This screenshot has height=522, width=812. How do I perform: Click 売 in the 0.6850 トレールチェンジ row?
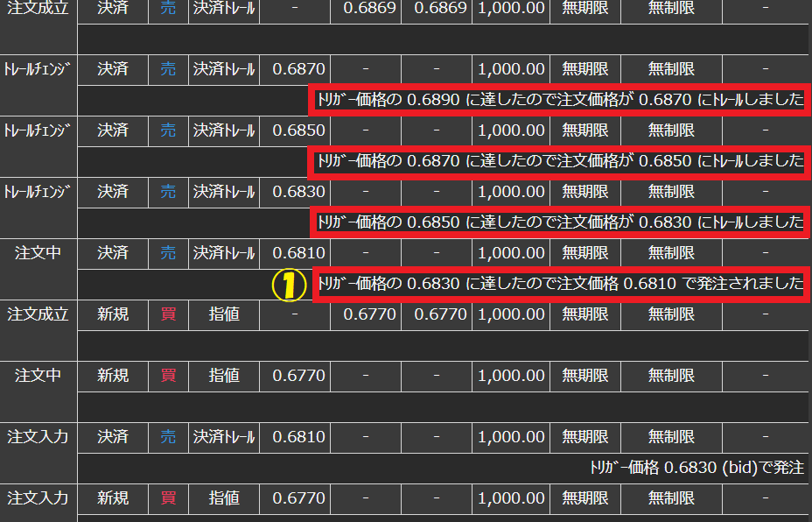pos(168,130)
